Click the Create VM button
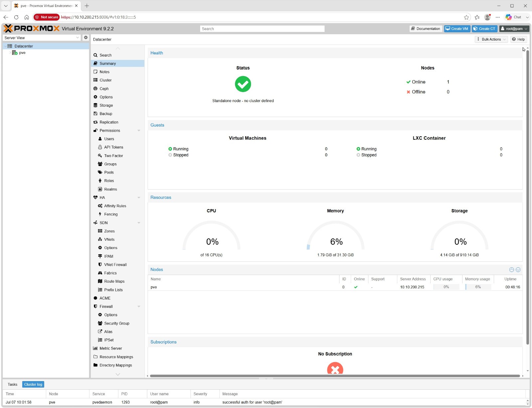 [457, 29]
